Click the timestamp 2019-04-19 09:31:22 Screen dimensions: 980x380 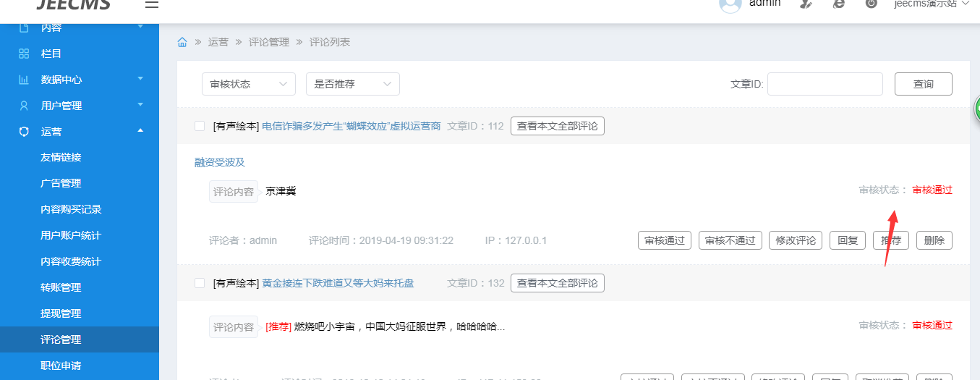[406, 240]
